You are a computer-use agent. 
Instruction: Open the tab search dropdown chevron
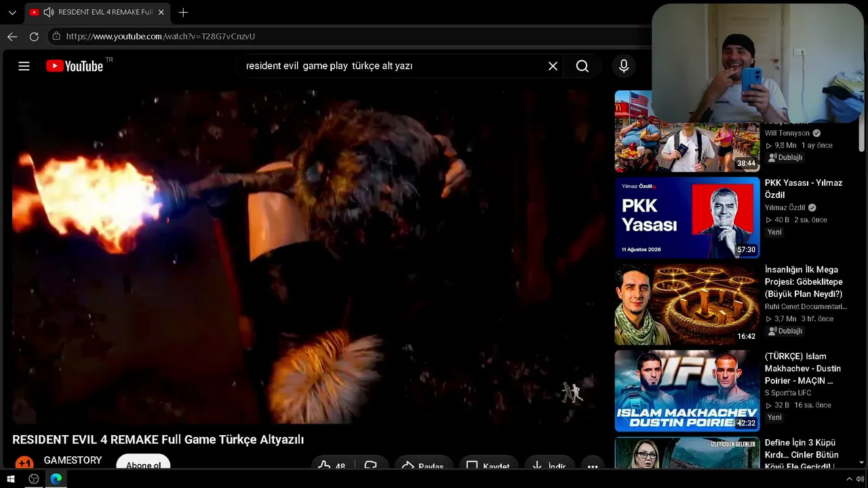click(12, 12)
